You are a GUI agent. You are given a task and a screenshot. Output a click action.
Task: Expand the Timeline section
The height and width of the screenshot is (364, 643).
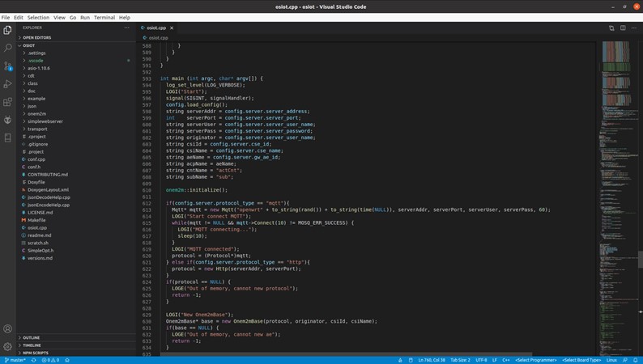[x=76, y=345]
